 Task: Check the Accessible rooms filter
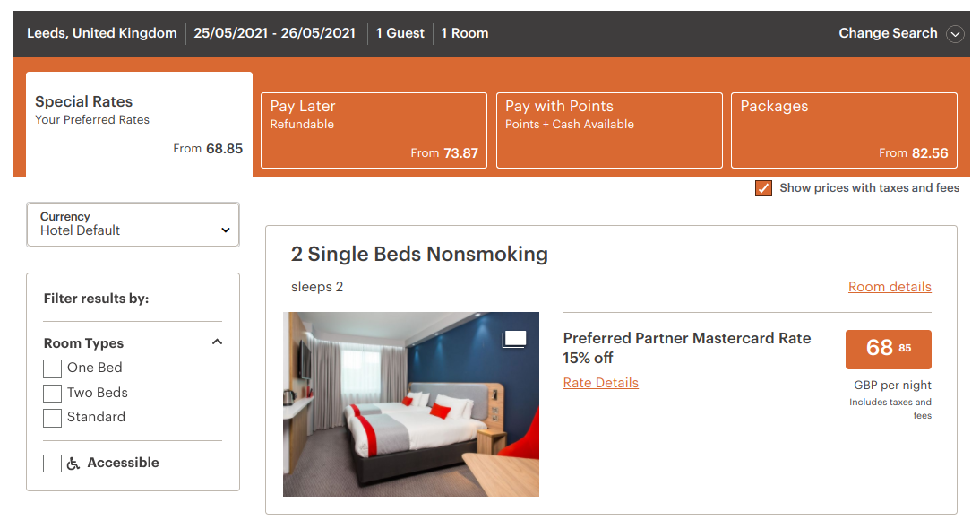pos(52,464)
